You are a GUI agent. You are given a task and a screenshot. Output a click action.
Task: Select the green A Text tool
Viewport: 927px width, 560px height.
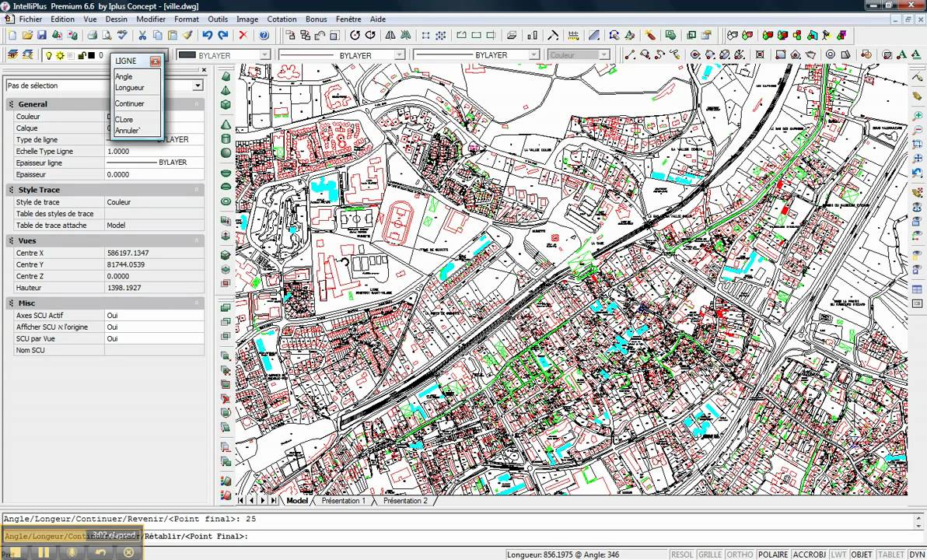coord(901,55)
